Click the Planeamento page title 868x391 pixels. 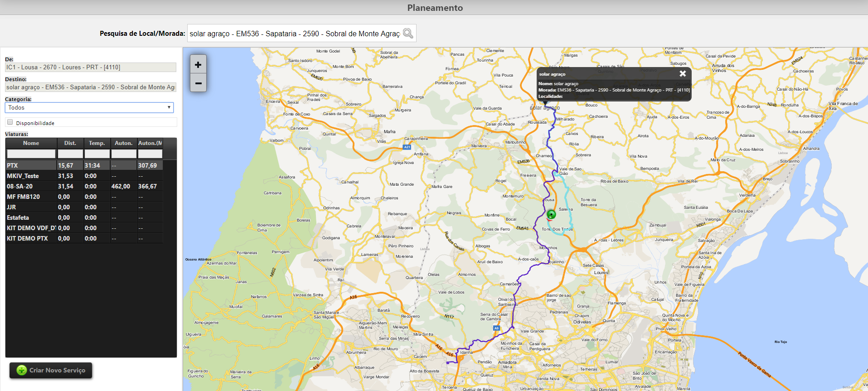(x=435, y=8)
